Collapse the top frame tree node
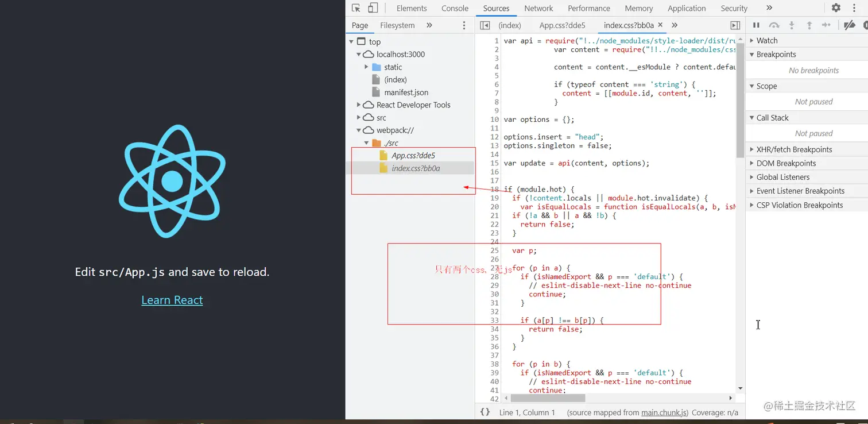The image size is (868, 424). pos(351,42)
